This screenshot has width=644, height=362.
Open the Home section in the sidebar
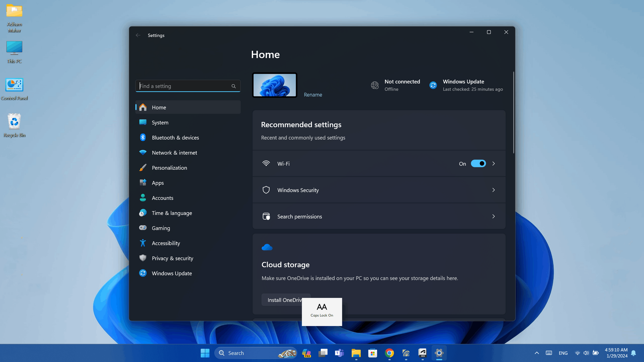[188, 107]
